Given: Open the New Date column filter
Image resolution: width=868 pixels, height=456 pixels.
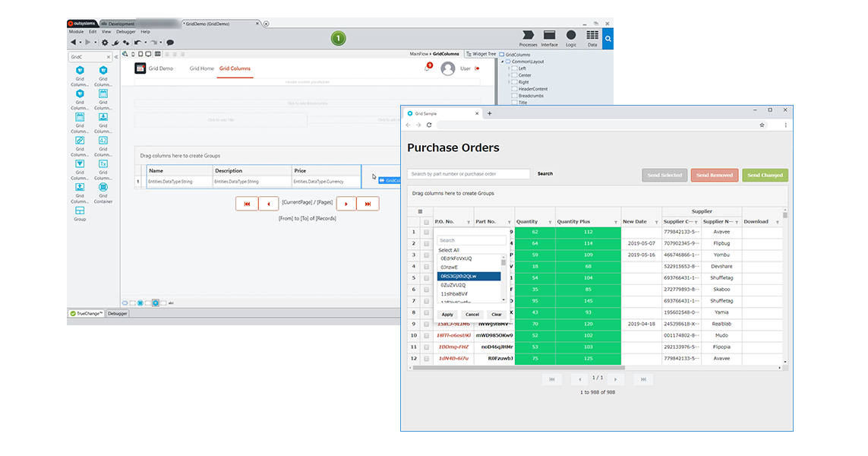Looking at the screenshot, I should click(655, 222).
